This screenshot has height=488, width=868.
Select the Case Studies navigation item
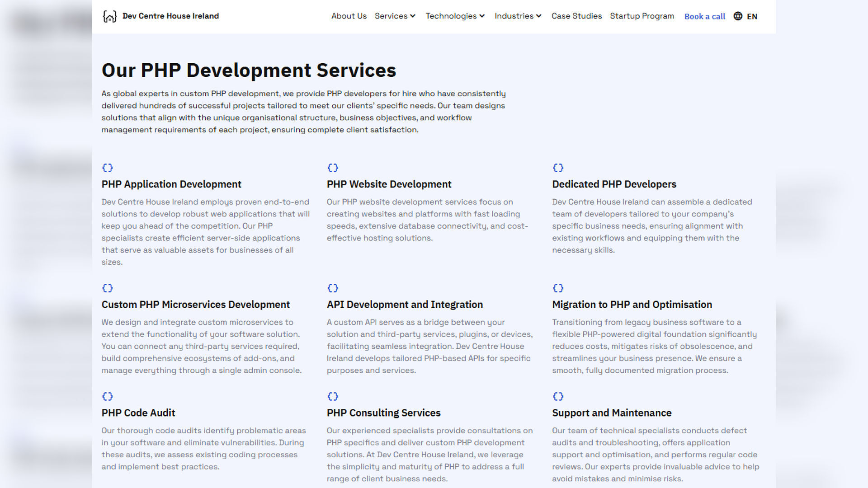pos(576,16)
